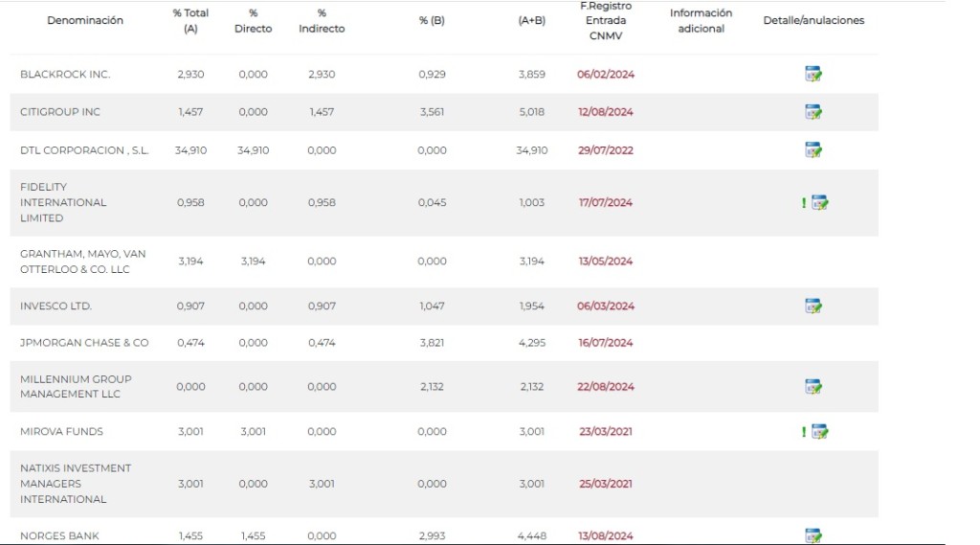Open detail icon for MILLENNIUM GROUP MANAGEMENT
Viewport: 980px width, 545px height.
click(813, 387)
